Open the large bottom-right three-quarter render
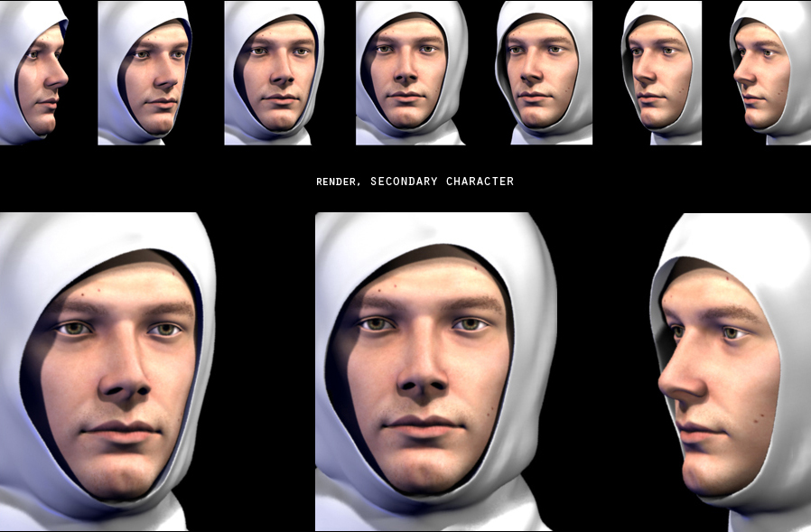811x532 pixels. click(x=731, y=372)
